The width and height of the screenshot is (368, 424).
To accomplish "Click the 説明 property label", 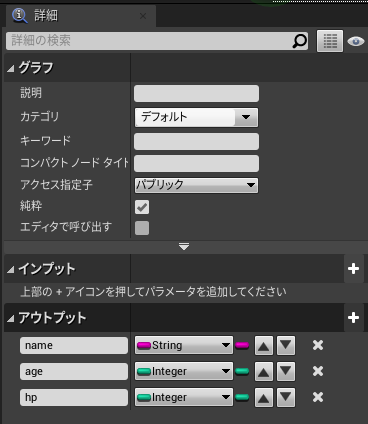I will pos(31,93).
